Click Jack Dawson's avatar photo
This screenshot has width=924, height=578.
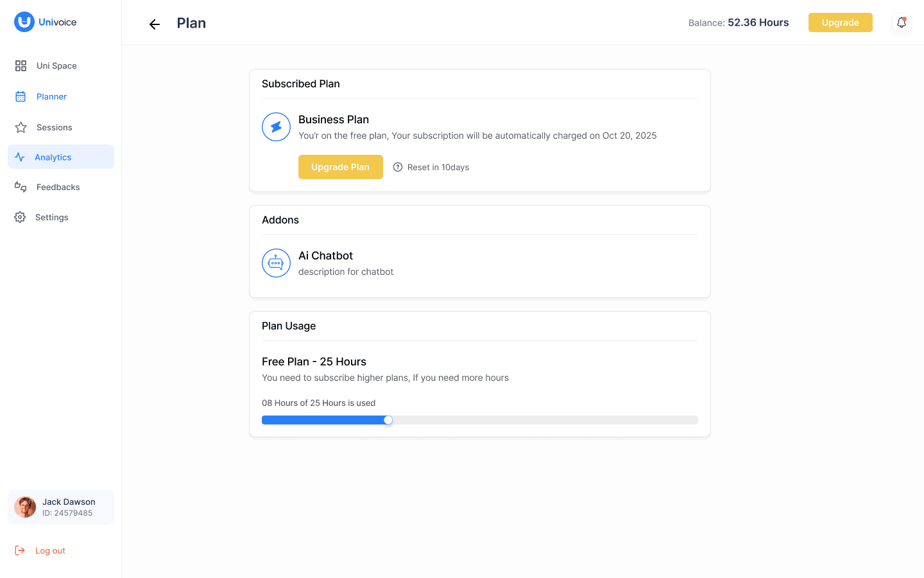tap(25, 507)
